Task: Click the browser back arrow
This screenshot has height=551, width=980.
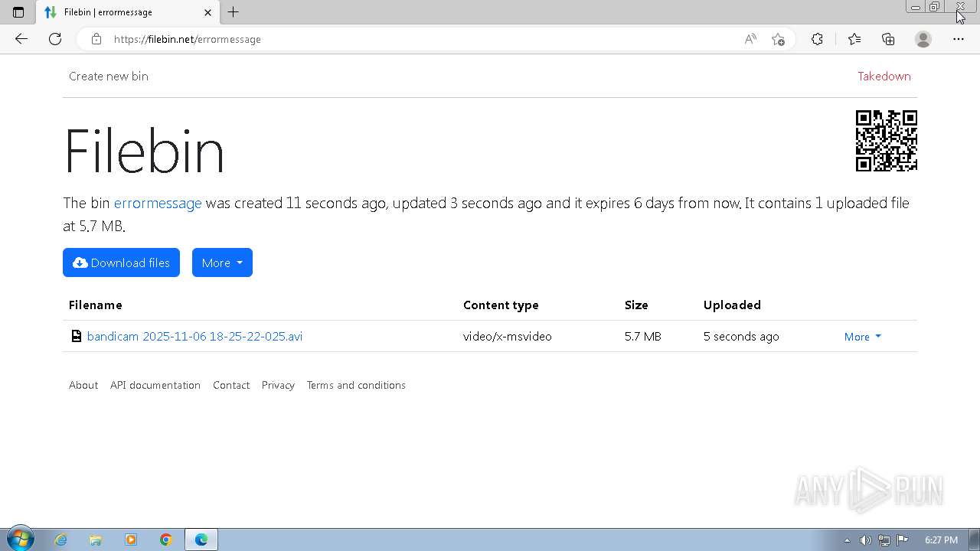Action: 21,39
